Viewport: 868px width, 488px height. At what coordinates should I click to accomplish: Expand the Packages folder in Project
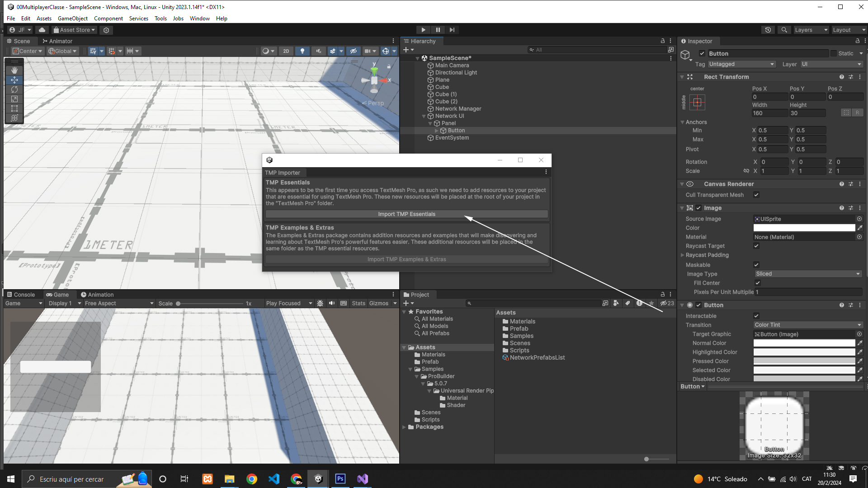click(x=404, y=427)
